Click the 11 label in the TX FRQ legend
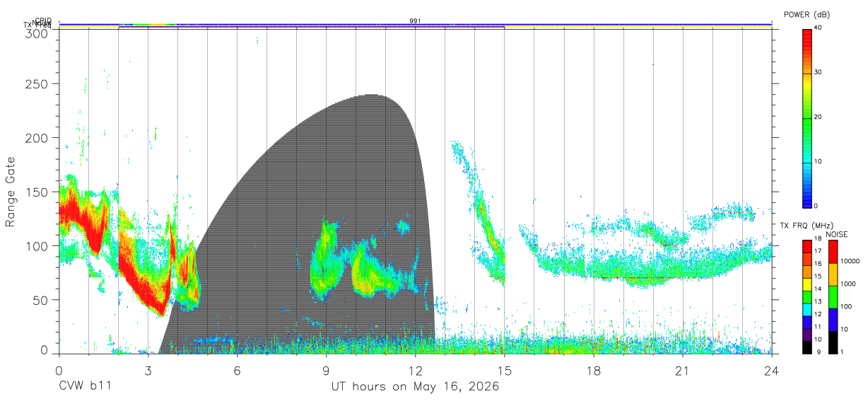The width and height of the screenshot is (868, 401). pyautogui.click(x=817, y=327)
